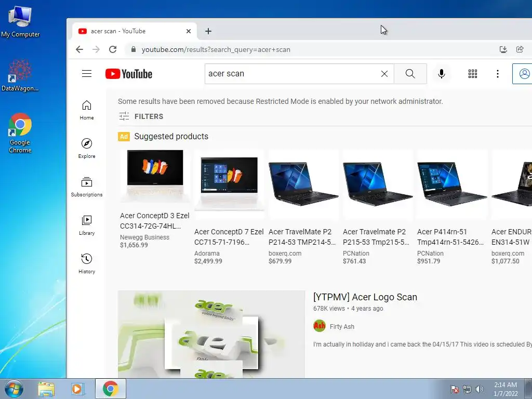Image resolution: width=532 pixels, height=399 pixels.
Task: Click the Acer ConceptD 7 Ezel title
Action: pos(229,237)
